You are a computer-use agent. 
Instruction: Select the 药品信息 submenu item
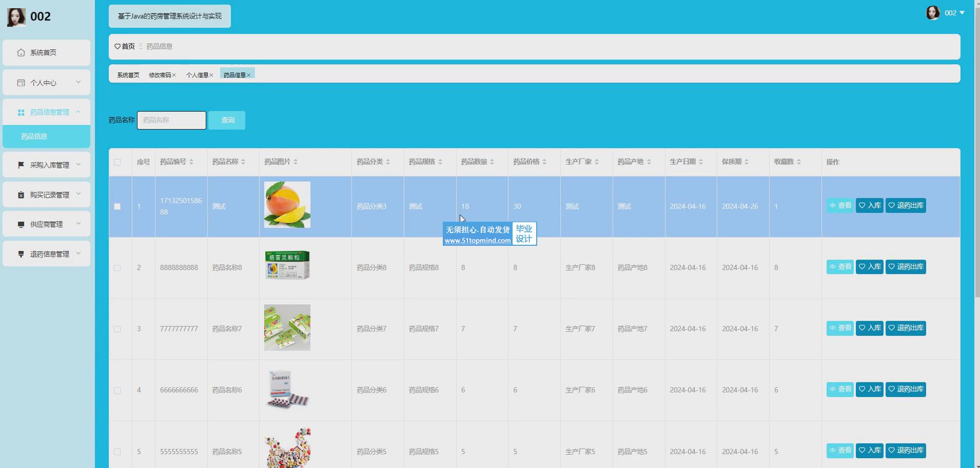pyautogui.click(x=46, y=136)
